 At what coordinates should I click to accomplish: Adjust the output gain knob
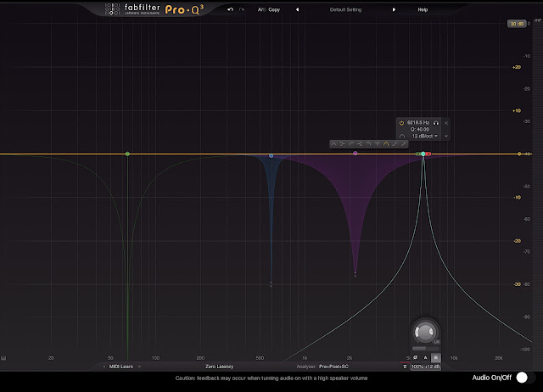(424, 332)
